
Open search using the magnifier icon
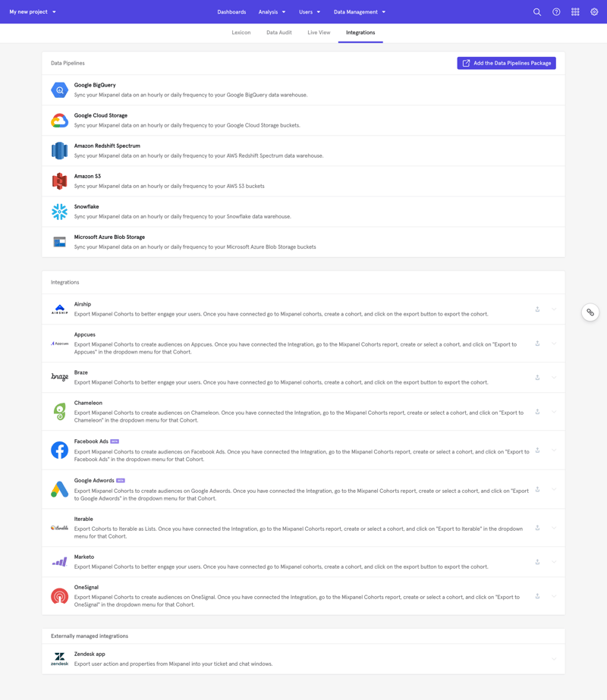[537, 11]
